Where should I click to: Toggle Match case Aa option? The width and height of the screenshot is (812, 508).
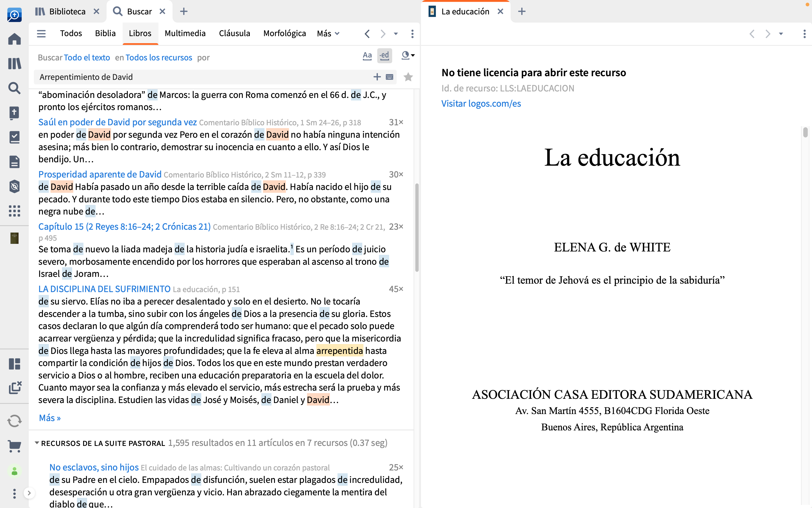pos(367,55)
